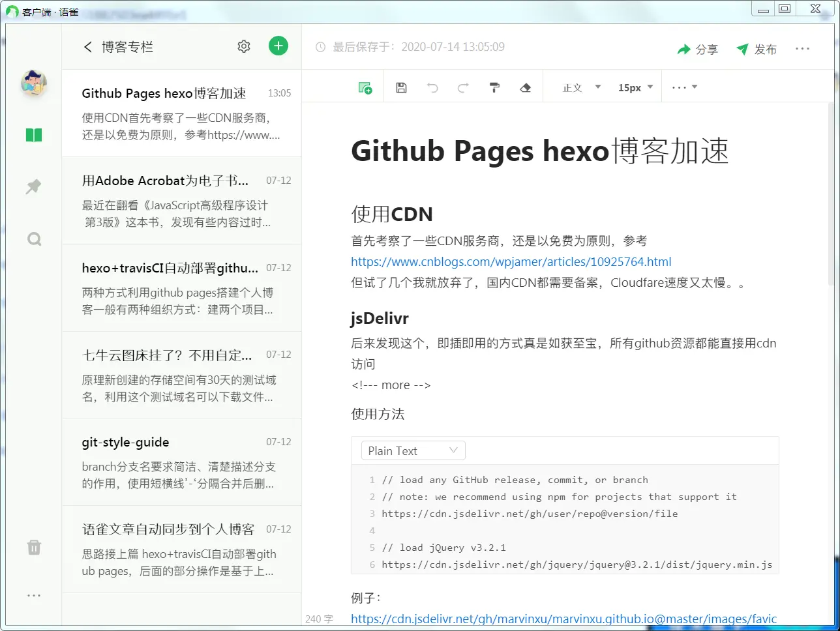The height and width of the screenshot is (631, 840).
Task: Open the hexo+travisCI自动部署 note
Action: click(x=182, y=288)
